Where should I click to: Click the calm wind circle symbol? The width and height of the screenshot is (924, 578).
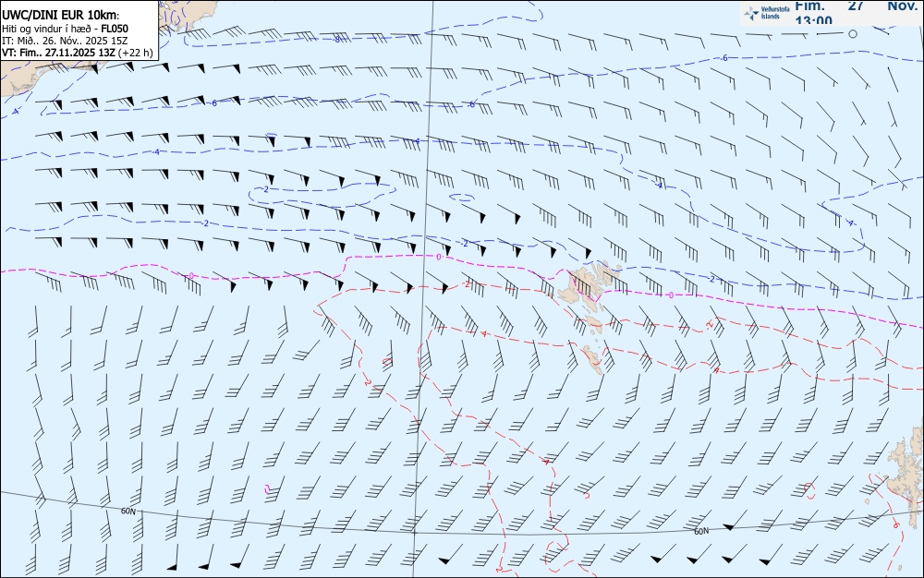pos(853,34)
